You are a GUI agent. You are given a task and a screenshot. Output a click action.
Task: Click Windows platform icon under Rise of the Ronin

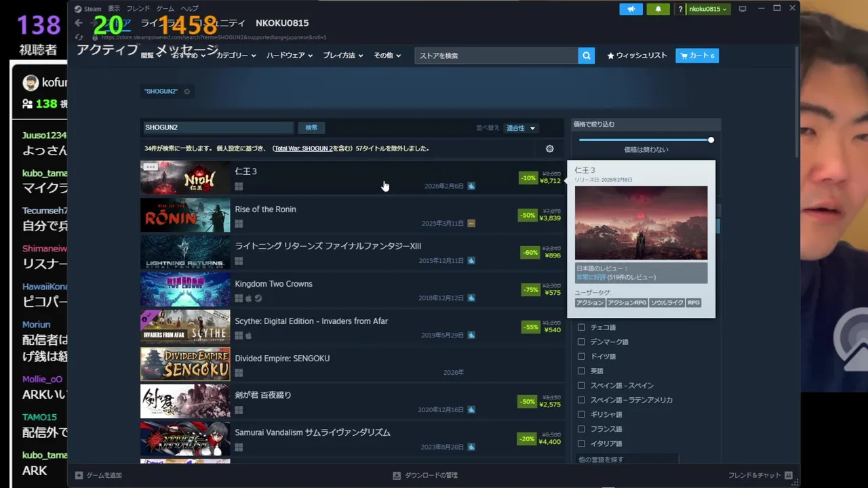tap(239, 224)
